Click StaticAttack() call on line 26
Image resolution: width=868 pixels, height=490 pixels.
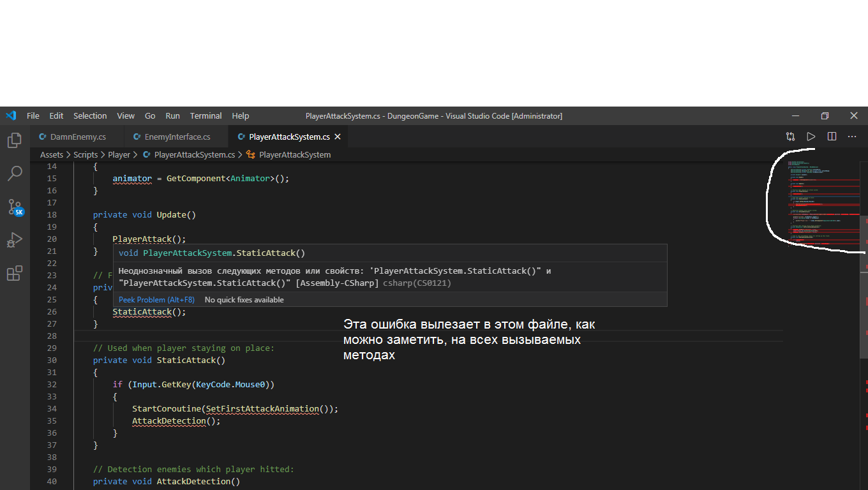(x=149, y=312)
